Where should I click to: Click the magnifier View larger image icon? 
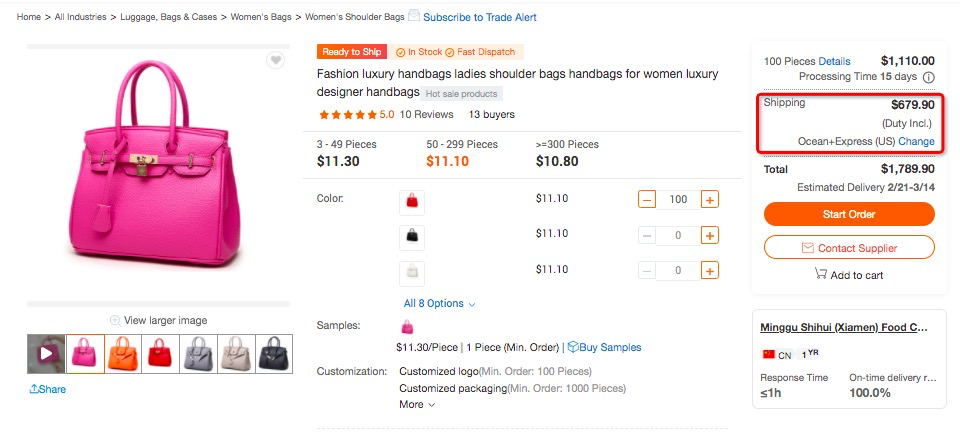(116, 320)
